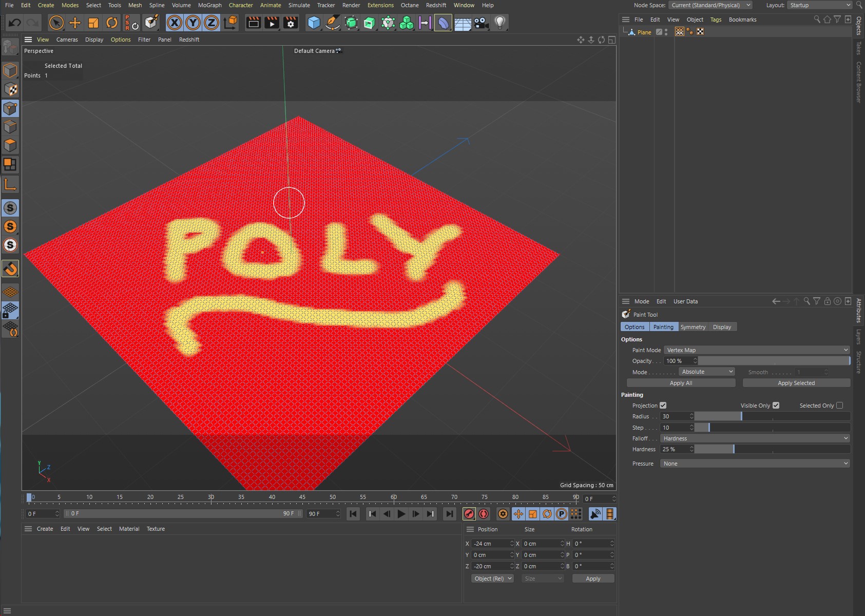Click the Undo arrow icon
Image resolution: width=865 pixels, height=616 pixels.
pyautogui.click(x=14, y=23)
